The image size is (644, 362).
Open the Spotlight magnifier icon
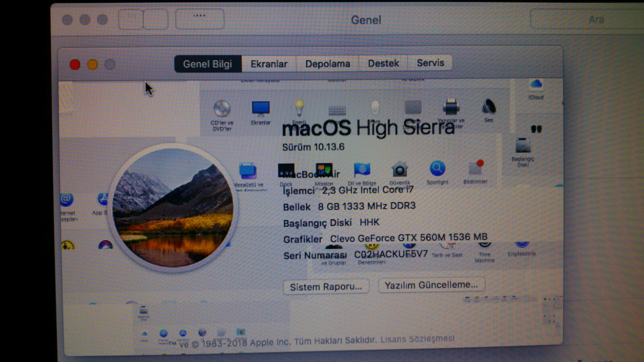click(437, 169)
